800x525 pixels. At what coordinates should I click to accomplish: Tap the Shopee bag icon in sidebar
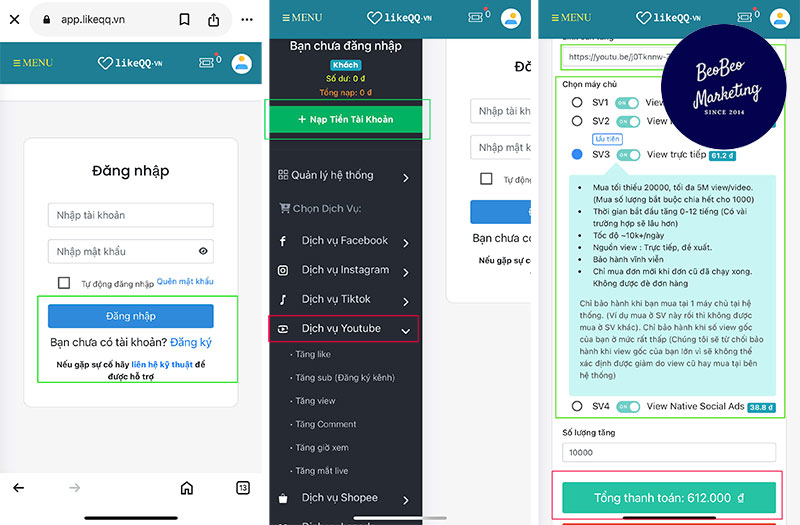pos(283,498)
